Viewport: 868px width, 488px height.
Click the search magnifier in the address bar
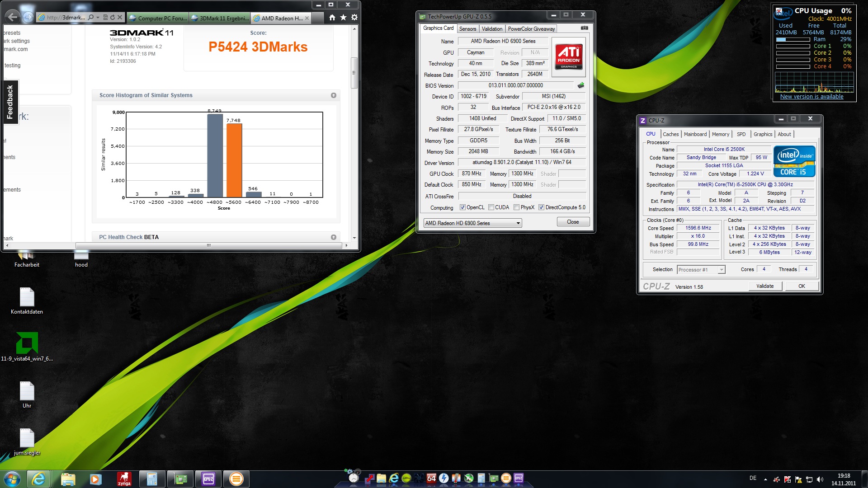pos(91,18)
